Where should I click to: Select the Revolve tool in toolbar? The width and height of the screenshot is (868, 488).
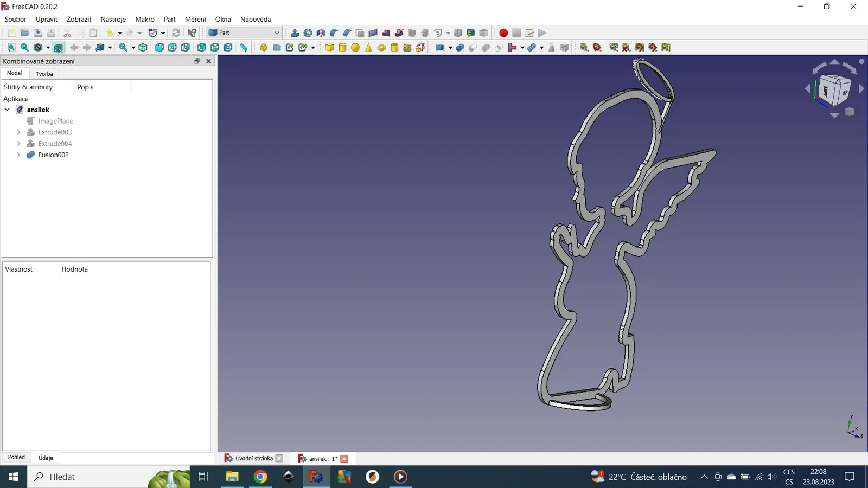click(308, 33)
